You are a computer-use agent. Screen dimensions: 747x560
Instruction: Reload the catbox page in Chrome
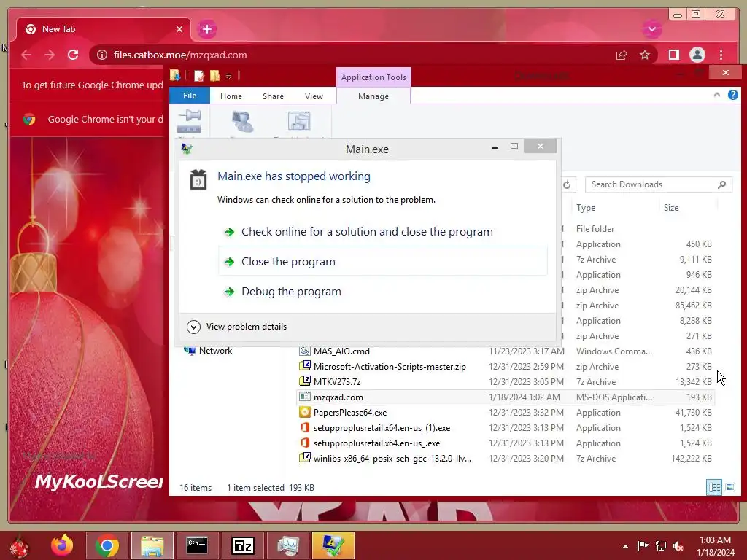point(73,55)
